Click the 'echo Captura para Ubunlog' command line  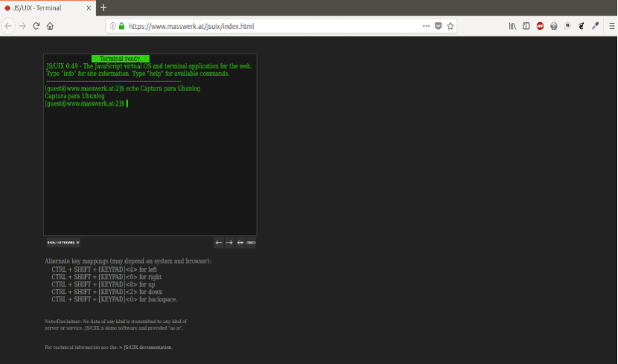point(123,89)
